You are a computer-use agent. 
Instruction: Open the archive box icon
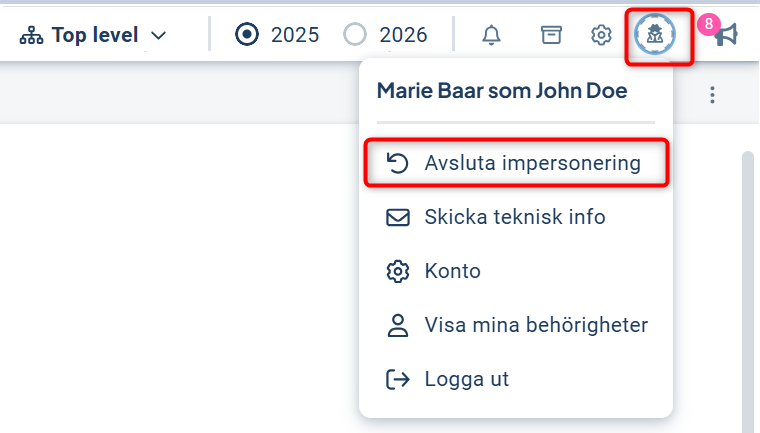tap(550, 35)
